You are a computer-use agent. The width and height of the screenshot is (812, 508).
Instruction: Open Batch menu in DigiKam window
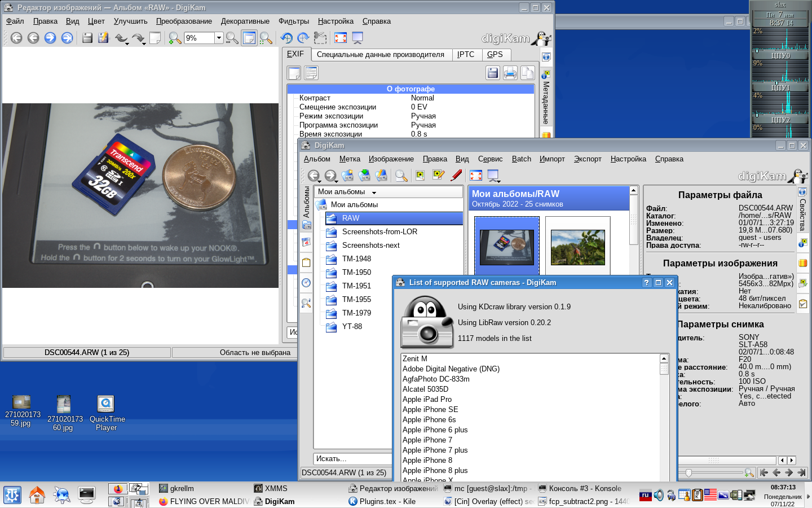[x=522, y=159]
